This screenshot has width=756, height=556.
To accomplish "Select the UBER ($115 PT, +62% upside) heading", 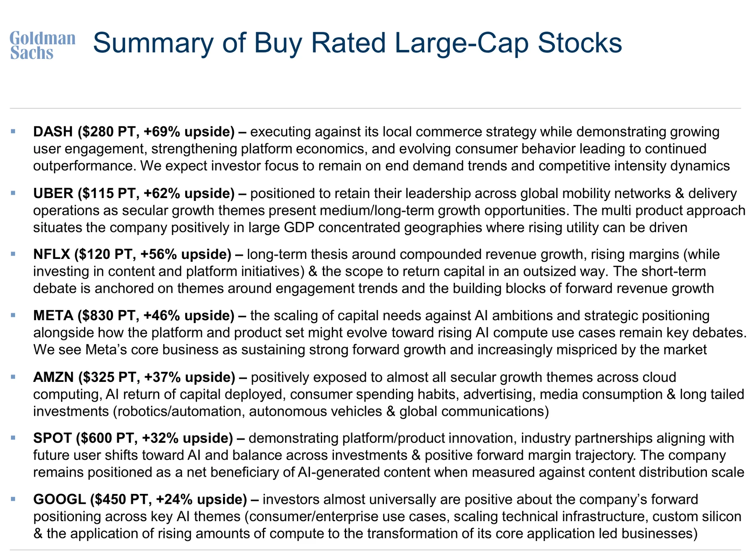I will click(134, 193).
